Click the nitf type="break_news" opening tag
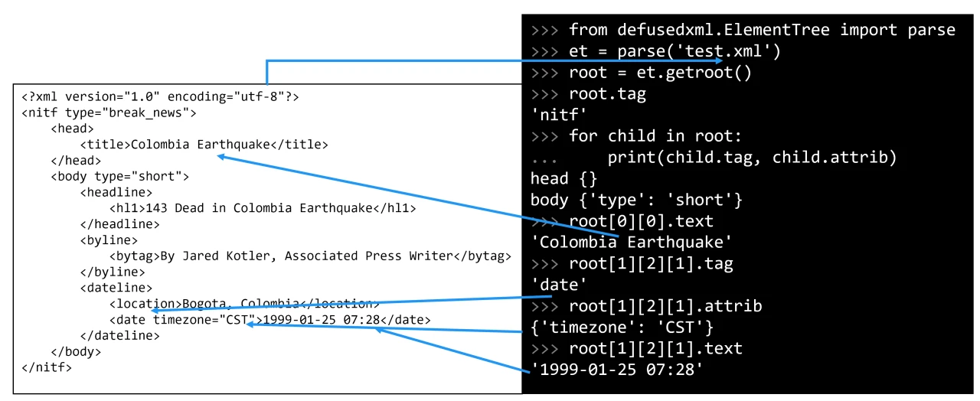Screen dimensions: 980x401 pos(109,113)
